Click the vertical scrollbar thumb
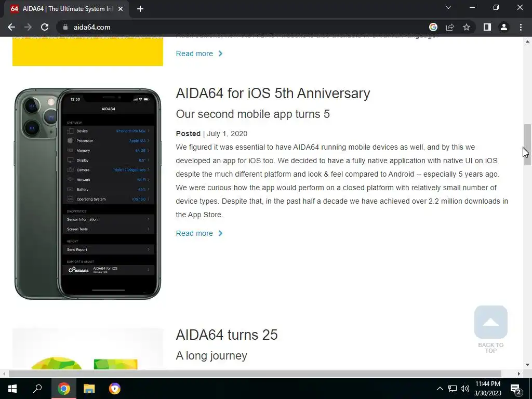This screenshot has height=399, width=532. pos(527,144)
